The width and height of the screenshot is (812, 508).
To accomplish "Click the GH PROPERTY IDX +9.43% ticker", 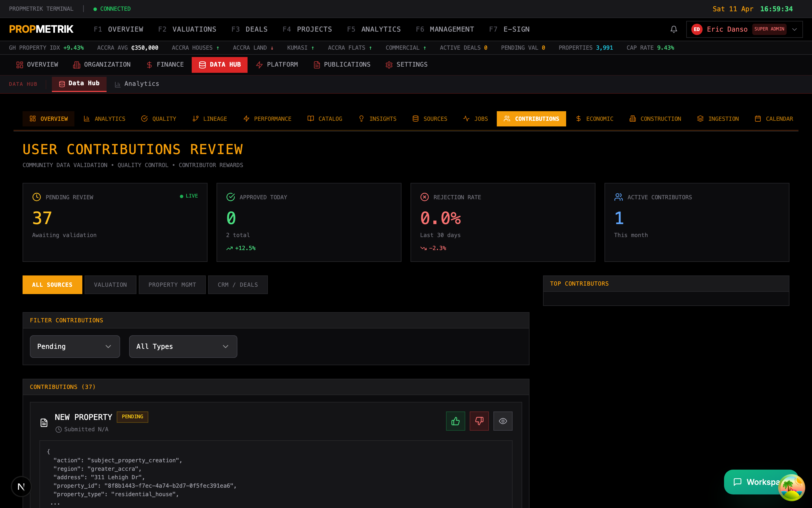I will [x=46, y=48].
